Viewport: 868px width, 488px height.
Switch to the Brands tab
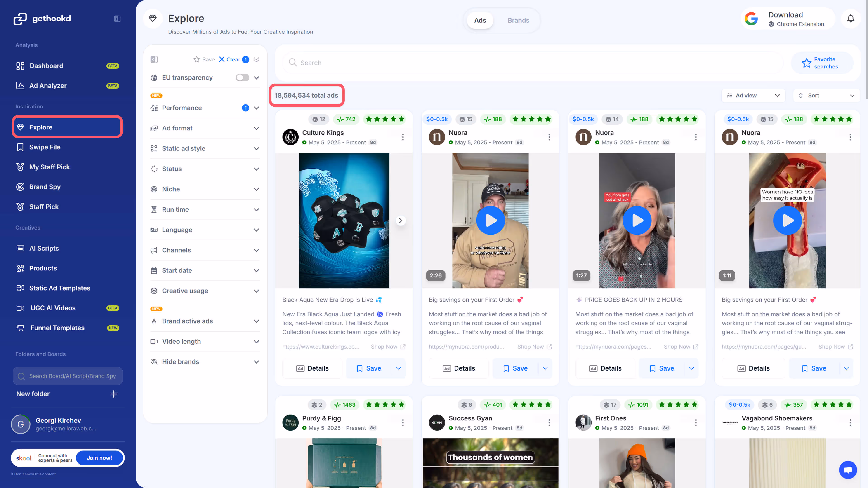click(518, 20)
